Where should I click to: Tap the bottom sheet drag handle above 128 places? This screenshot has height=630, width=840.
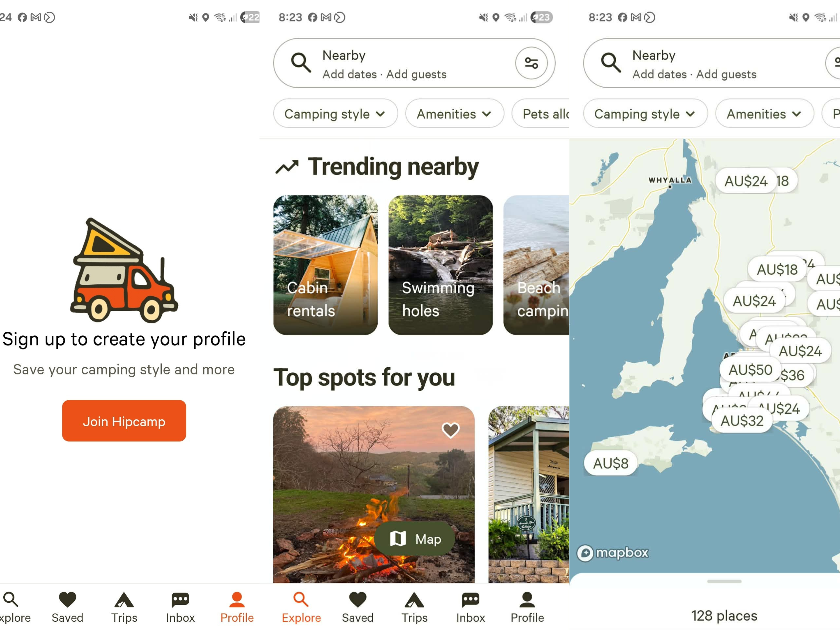724,581
